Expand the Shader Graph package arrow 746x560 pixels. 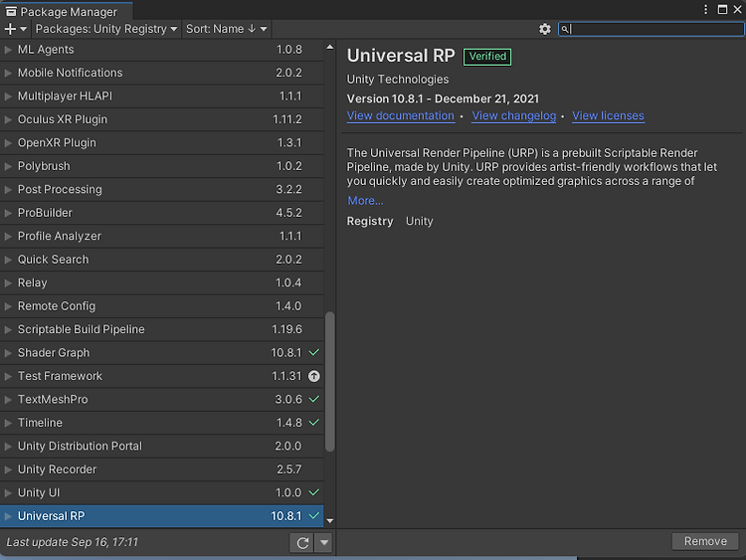8,352
